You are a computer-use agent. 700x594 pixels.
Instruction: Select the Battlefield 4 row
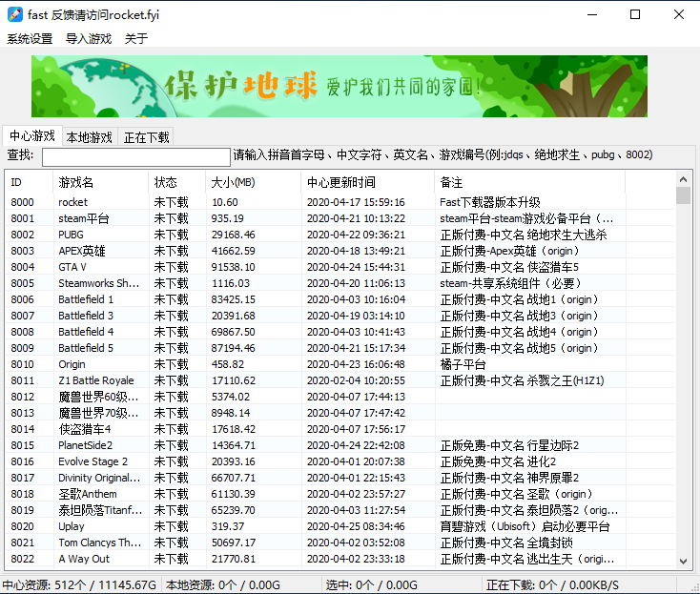(340, 332)
